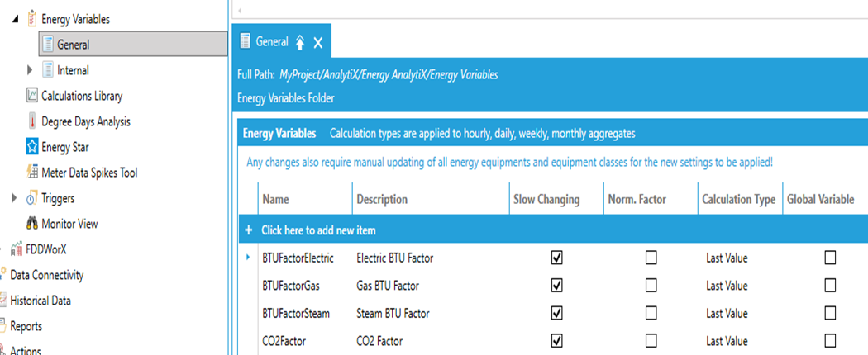The width and height of the screenshot is (868, 355).
Task: Click the Energy Variables clipboard icon
Action: click(x=32, y=19)
